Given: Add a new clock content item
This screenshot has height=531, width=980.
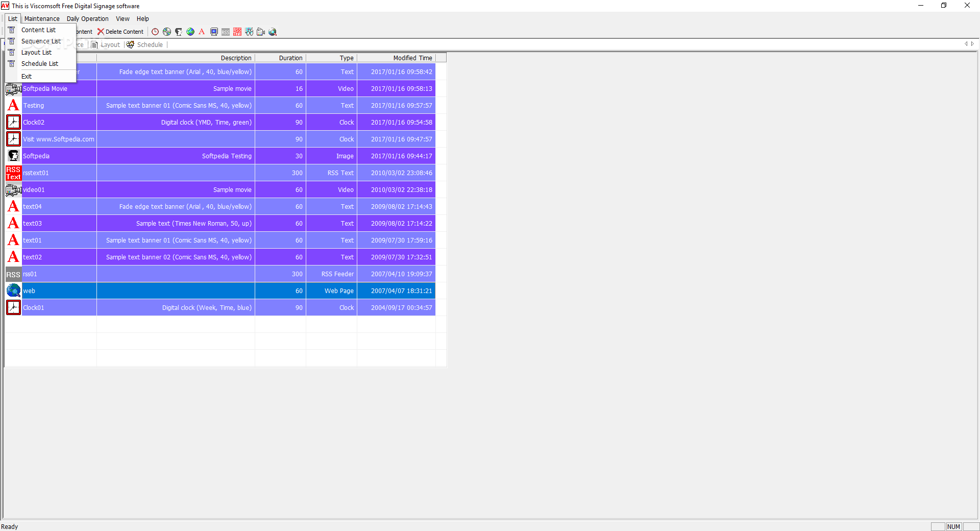Looking at the screenshot, I should point(155,32).
